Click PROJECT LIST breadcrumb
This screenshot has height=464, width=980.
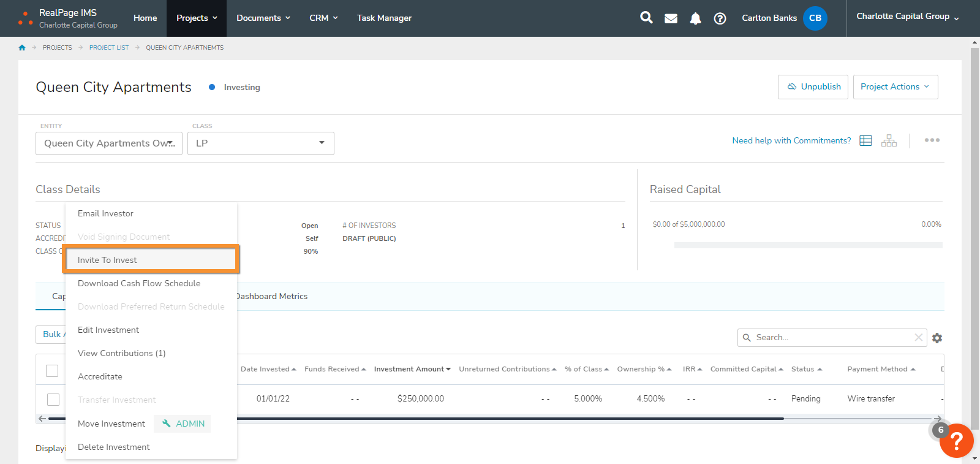pyautogui.click(x=109, y=47)
